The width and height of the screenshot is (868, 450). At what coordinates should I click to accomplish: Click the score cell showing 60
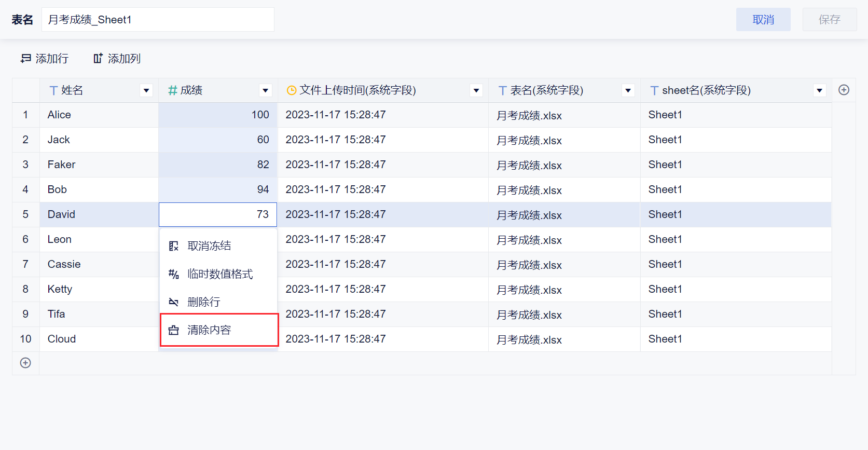click(x=218, y=140)
